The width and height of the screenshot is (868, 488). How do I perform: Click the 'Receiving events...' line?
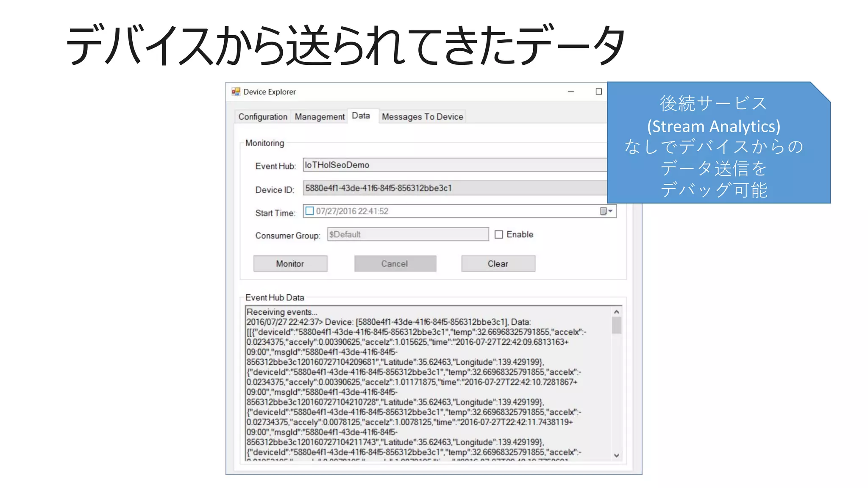pyautogui.click(x=282, y=312)
